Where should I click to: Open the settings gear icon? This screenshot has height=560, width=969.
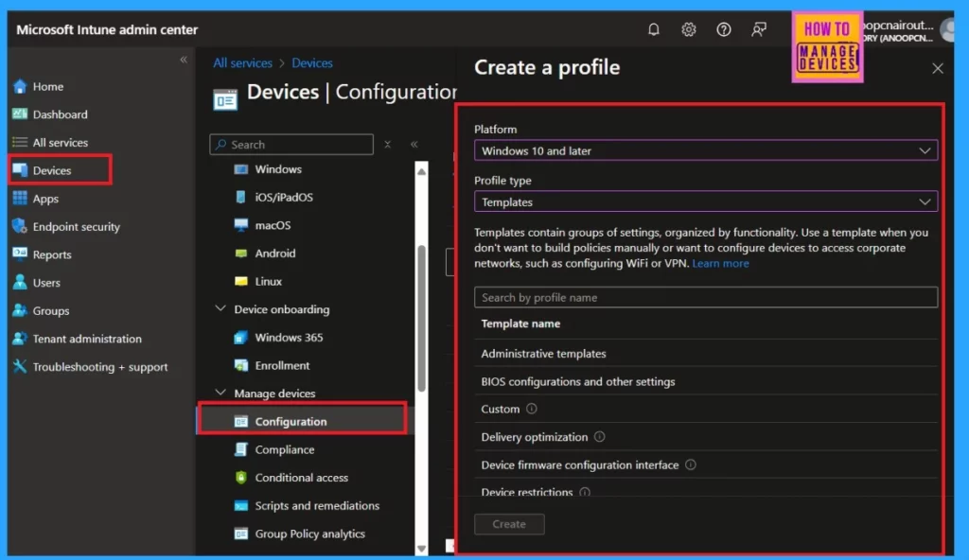pos(689,29)
